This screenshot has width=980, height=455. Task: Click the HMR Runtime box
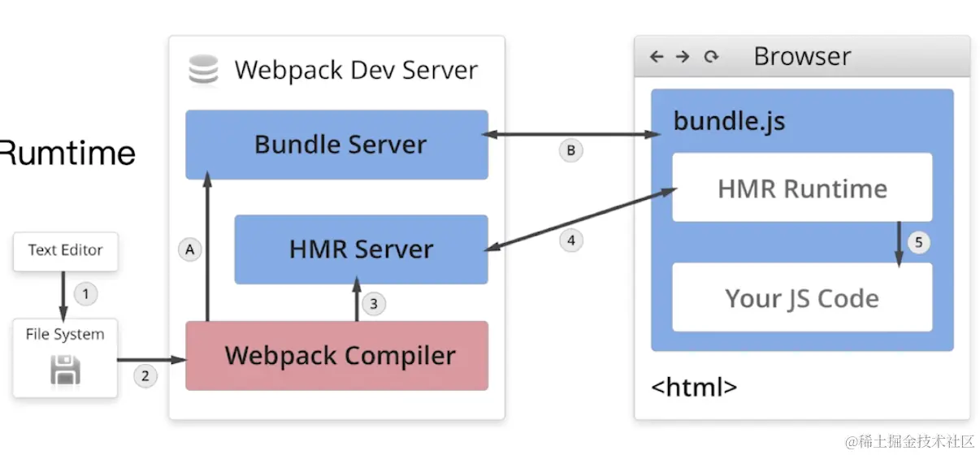(802, 188)
